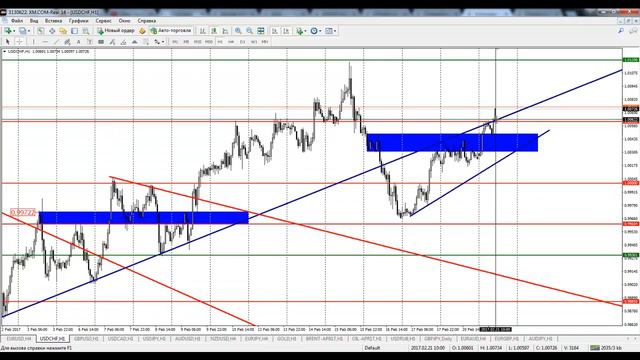Image resolution: width=640 pixels, height=360 pixels.
Task: Open the Вид menu
Action: 34,20
